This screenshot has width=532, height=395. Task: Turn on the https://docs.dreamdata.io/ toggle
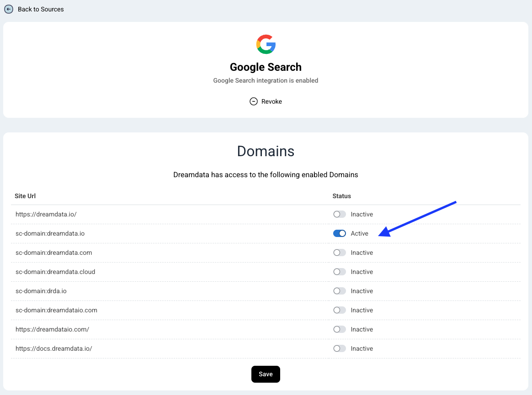tap(339, 348)
